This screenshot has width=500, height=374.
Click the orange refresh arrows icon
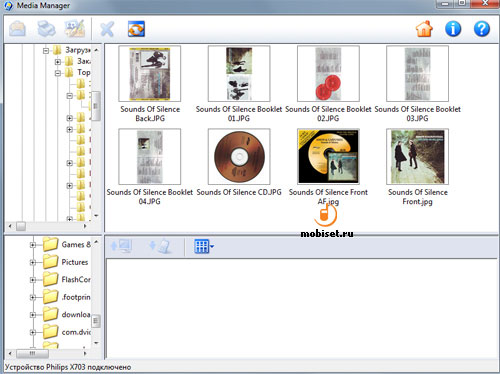coord(136,29)
